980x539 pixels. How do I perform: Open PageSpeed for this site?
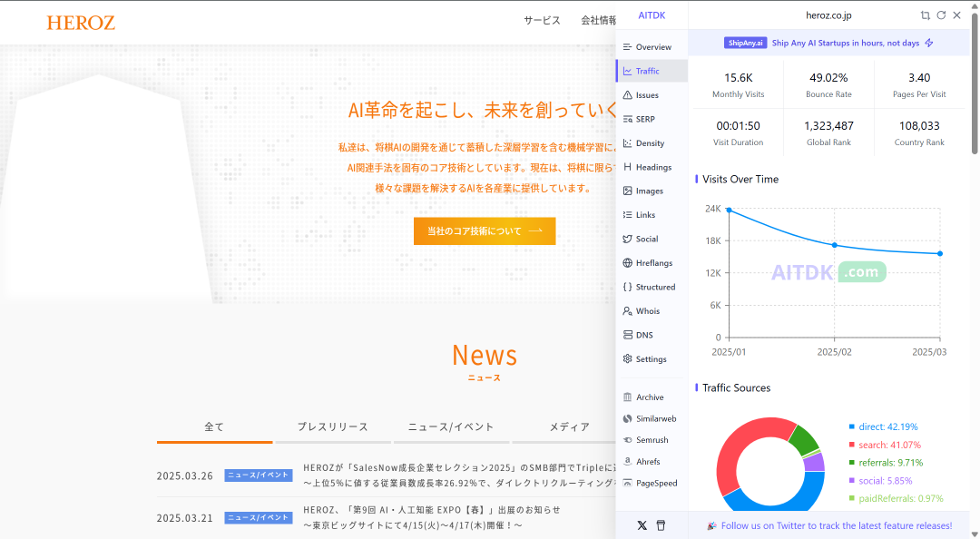tap(652, 483)
